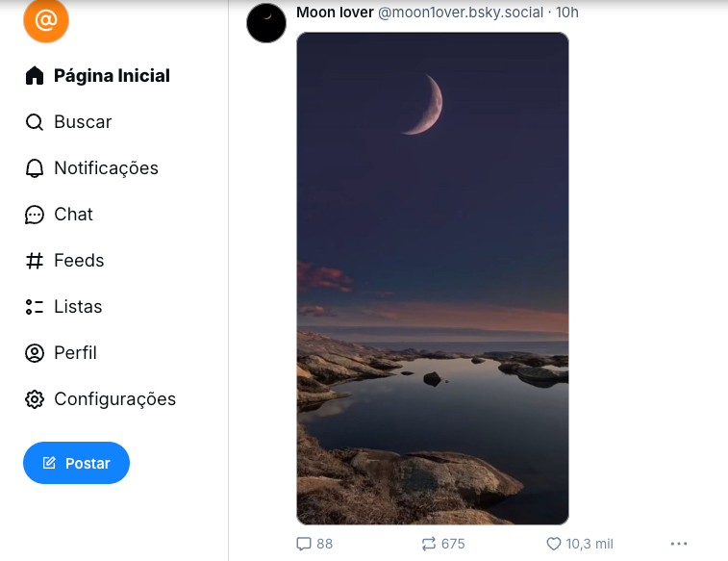
Task: Click the @moon1over.bsky.social handle
Action: 461,13
